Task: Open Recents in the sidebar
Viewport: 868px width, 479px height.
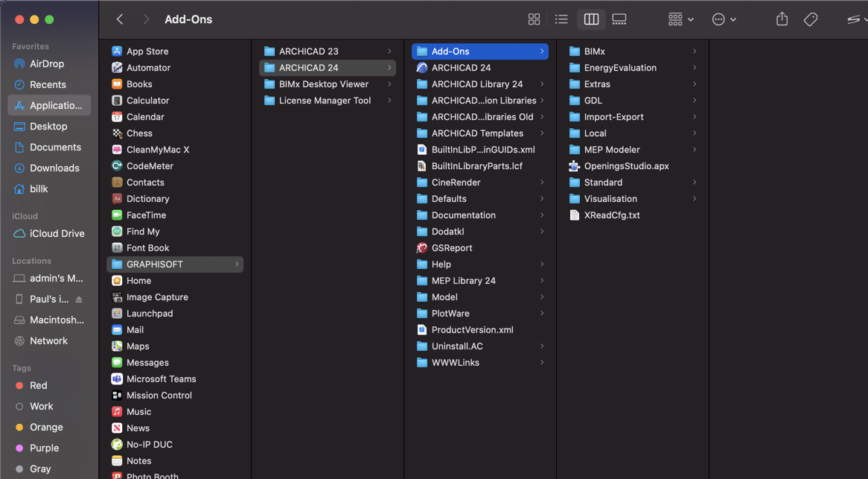Action: pos(49,85)
